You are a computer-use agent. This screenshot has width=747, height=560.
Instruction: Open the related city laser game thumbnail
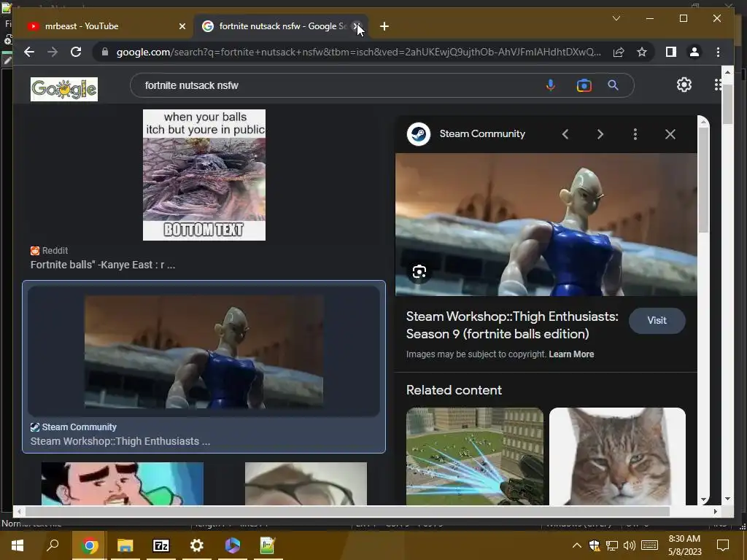(x=474, y=456)
